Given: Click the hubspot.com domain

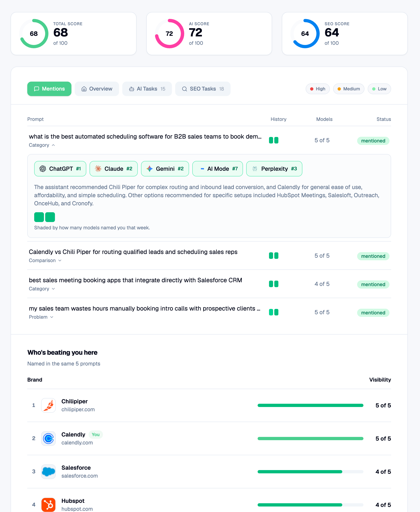Looking at the screenshot, I should click(77, 509).
